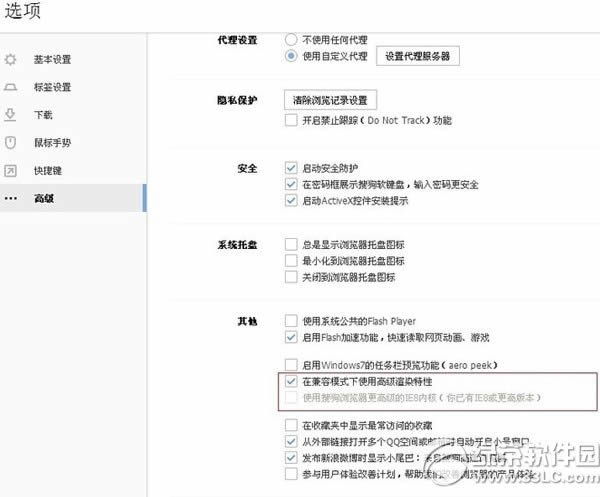Enable 最小化到浏览器托盘图标 checkbox

point(291,261)
